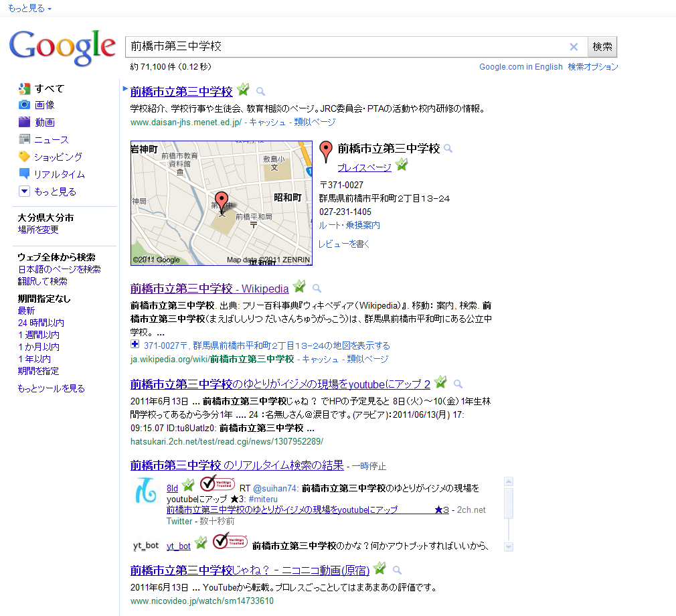Viewport: 676px width, 616px height.
Task: Select 最新 time filter
Action: click(26, 311)
